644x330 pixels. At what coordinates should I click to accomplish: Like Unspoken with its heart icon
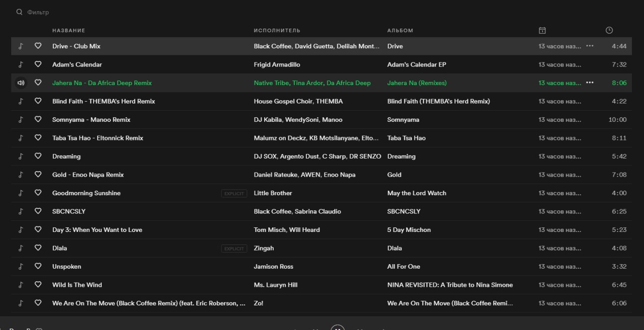pyautogui.click(x=38, y=266)
